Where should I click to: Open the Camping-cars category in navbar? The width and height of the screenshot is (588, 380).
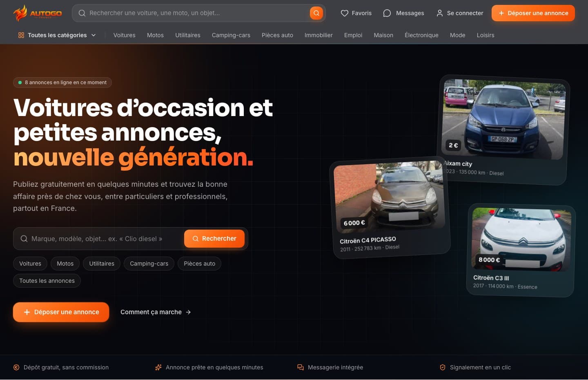pos(231,35)
